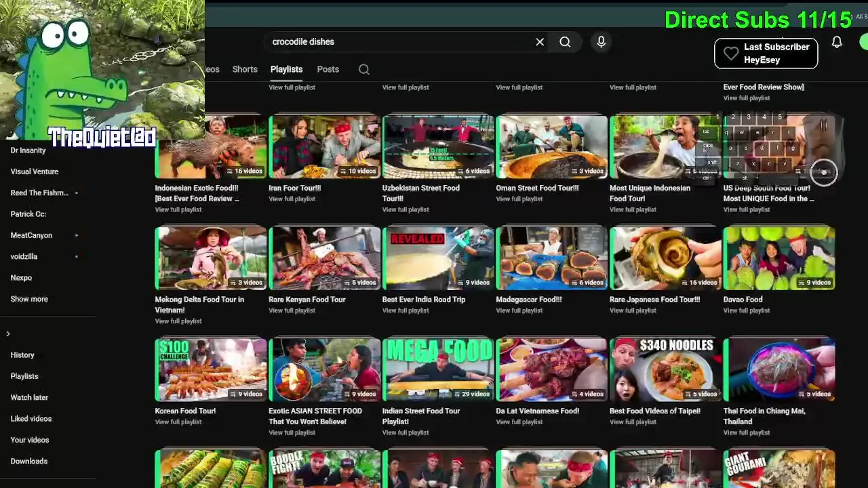
Task: Click the magnifier search submit icon
Action: click(x=565, y=42)
